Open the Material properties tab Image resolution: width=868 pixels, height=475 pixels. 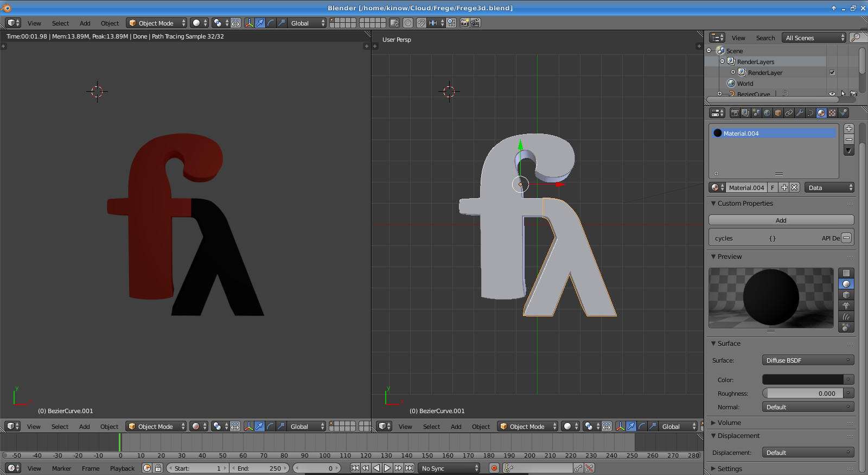[x=821, y=113]
